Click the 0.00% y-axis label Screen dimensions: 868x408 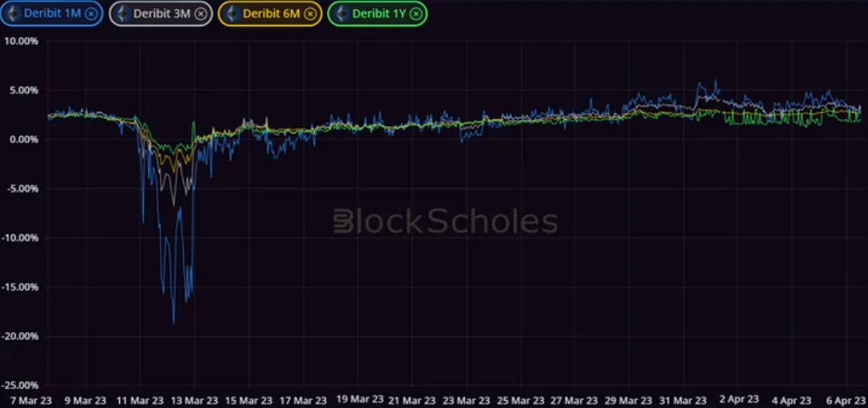point(23,139)
